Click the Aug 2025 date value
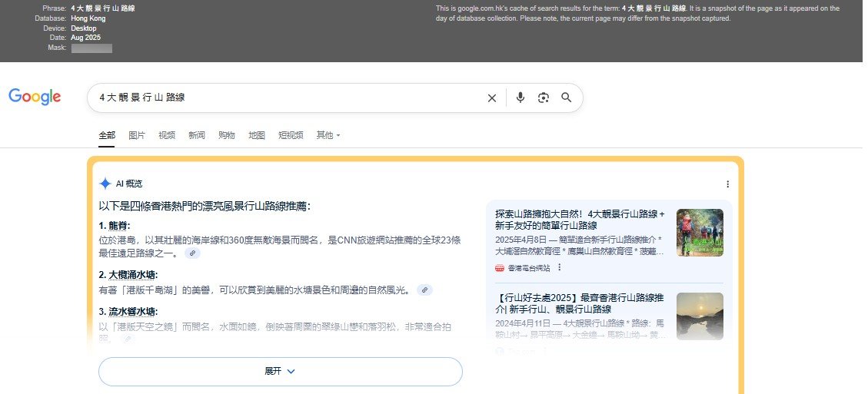 (x=86, y=38)
